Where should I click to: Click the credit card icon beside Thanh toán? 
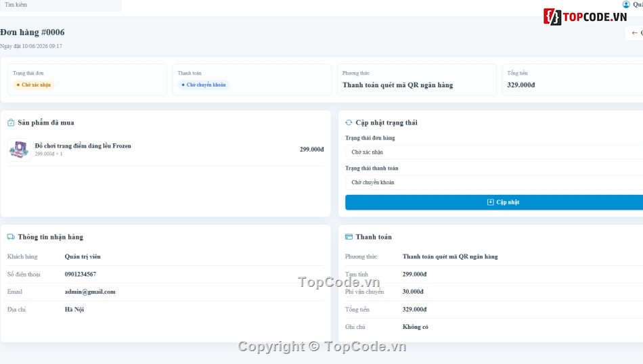(349, 237)
